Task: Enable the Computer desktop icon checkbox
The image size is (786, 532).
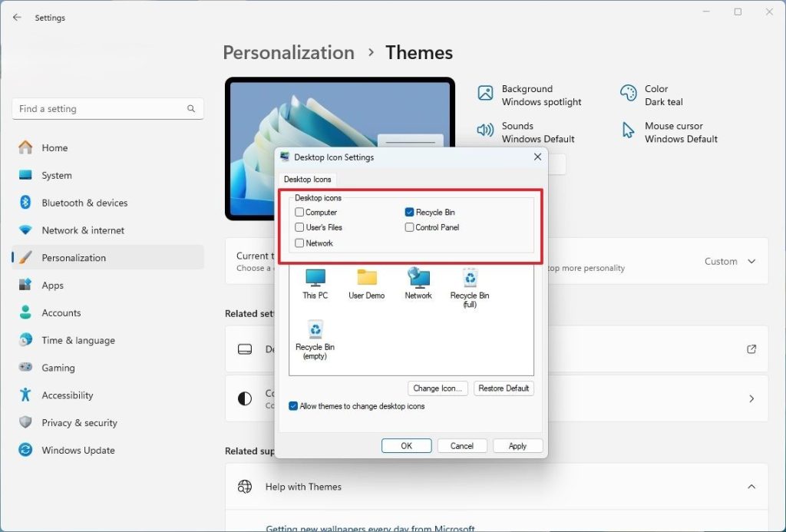Action: point(299,213)
